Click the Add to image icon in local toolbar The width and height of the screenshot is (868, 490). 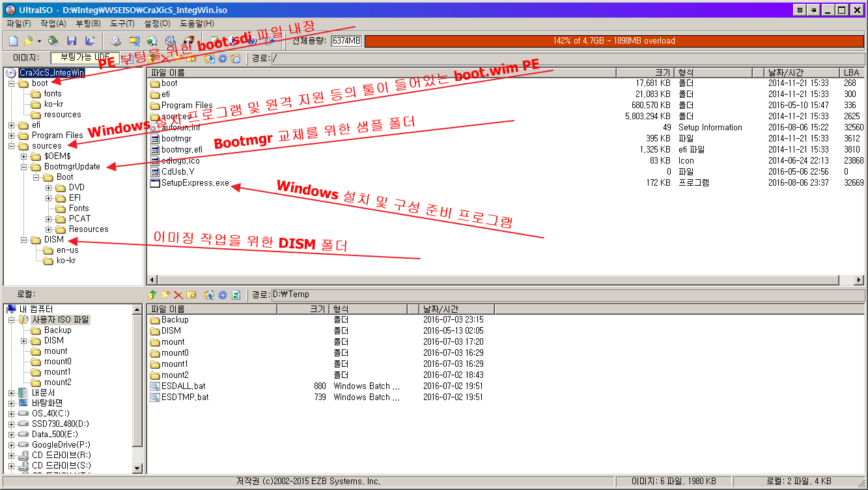(x=210, y=295)
